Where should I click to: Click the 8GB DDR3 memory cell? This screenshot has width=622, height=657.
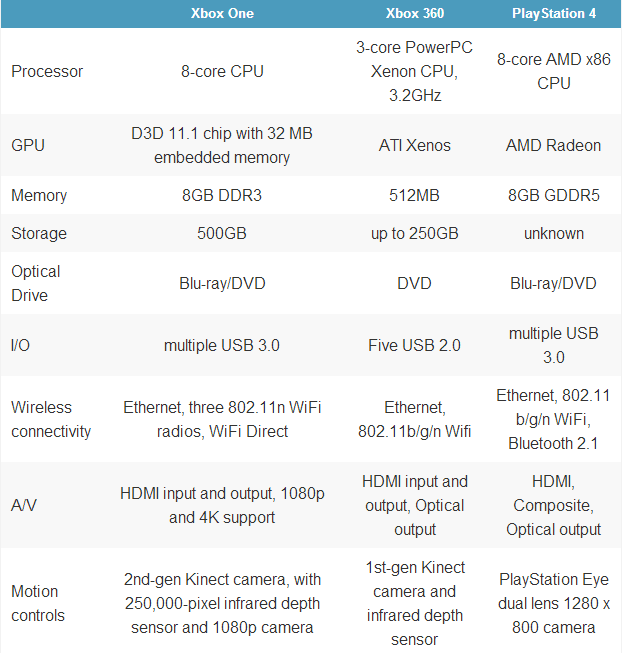(222, 195)
